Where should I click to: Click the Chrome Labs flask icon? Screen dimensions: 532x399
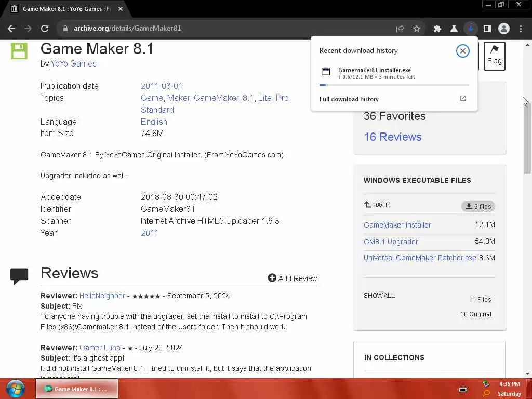454,29
